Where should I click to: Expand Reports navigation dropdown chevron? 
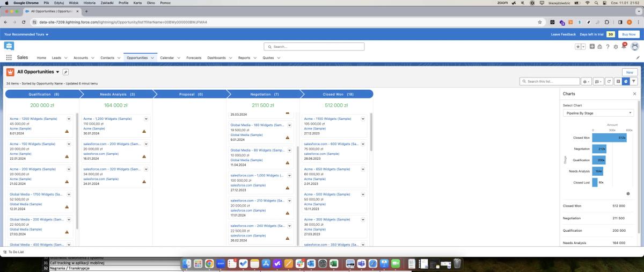pyautogui.click(x=255, y=58)
